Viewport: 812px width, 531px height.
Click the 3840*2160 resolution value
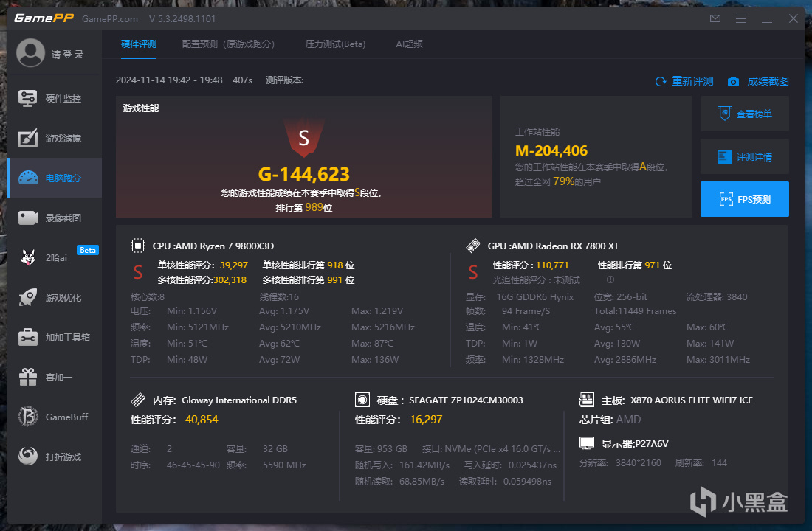(x=638, y=462)
